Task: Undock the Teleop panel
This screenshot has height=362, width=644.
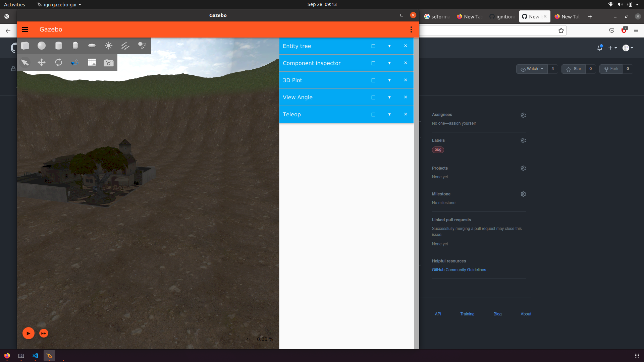Action: pos(373,114)
